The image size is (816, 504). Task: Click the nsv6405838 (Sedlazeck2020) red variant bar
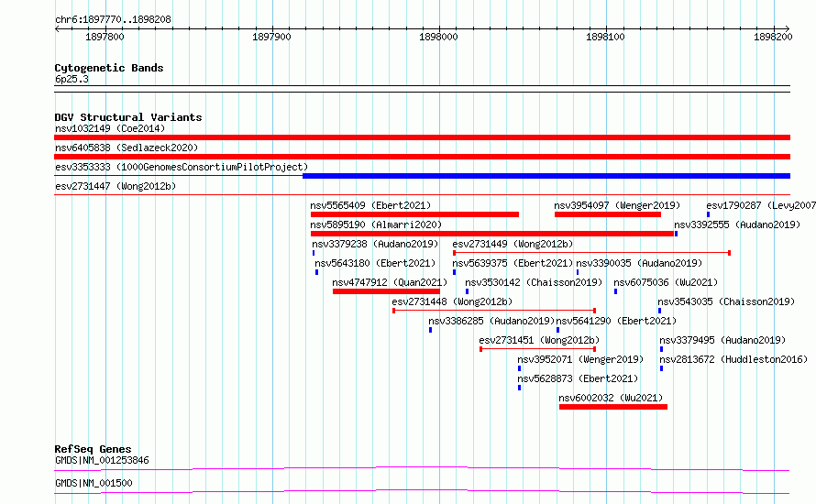422,157
